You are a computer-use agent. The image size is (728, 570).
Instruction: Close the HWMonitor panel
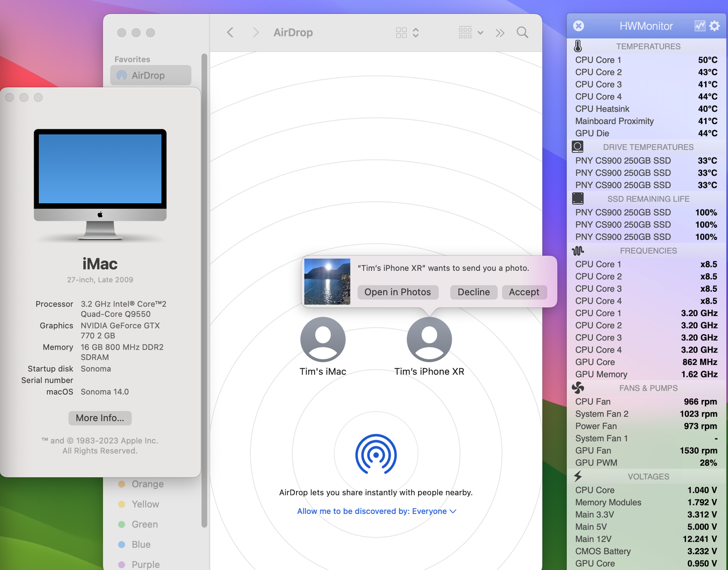579,26
